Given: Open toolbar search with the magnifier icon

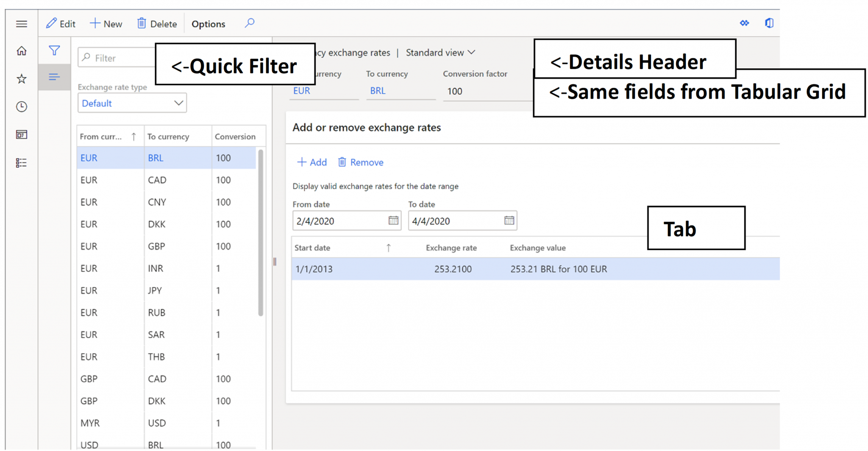Looking at the screenshot, I should pyautogui.click(x=249, y=23).
